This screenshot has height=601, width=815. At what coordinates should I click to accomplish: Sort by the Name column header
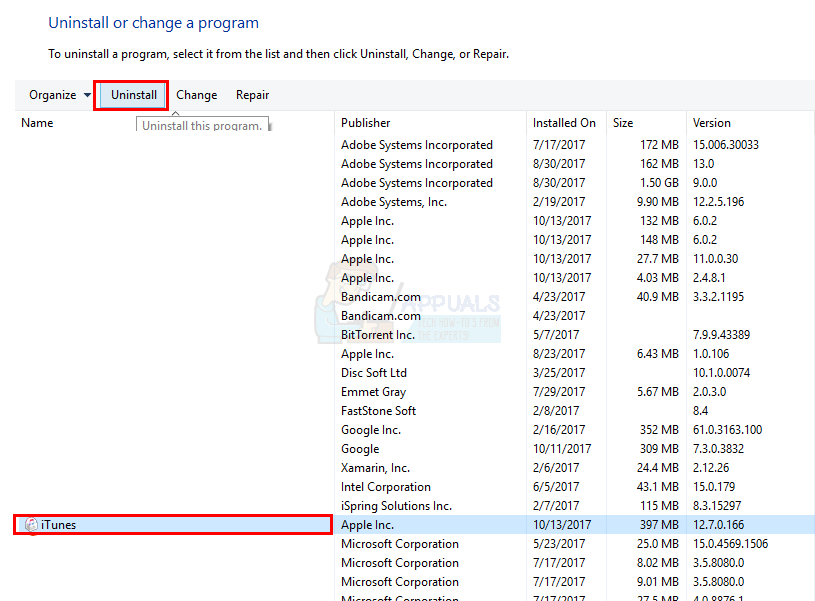[x=37, y=123]
